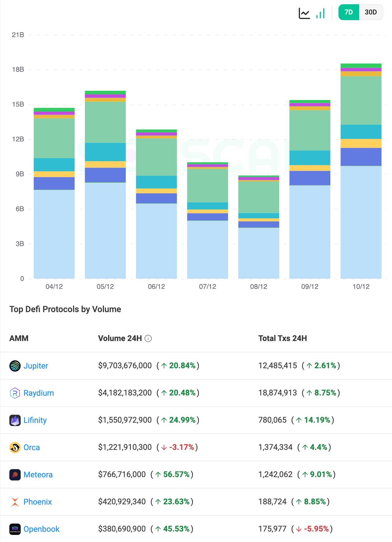Click the Volume 24H column header
392x542 pixels.
pyautogui.click(x=120, y=338)
